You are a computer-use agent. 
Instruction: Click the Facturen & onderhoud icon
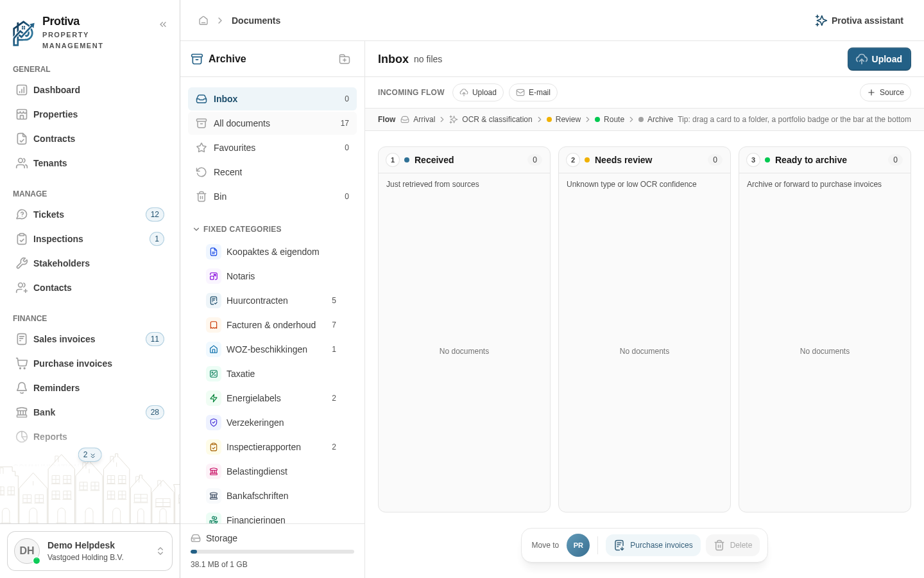tap(214, 325)
